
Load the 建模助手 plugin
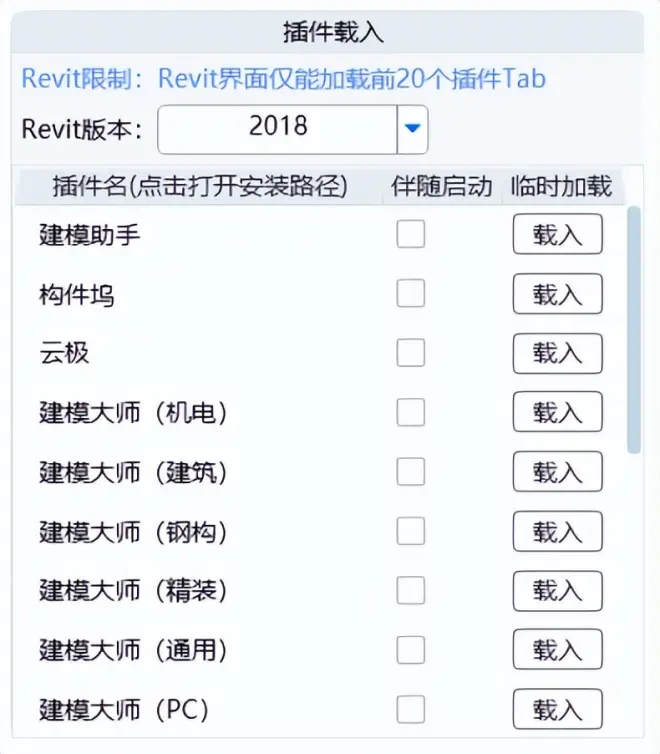pyautogui.click(x=558, y=234)
